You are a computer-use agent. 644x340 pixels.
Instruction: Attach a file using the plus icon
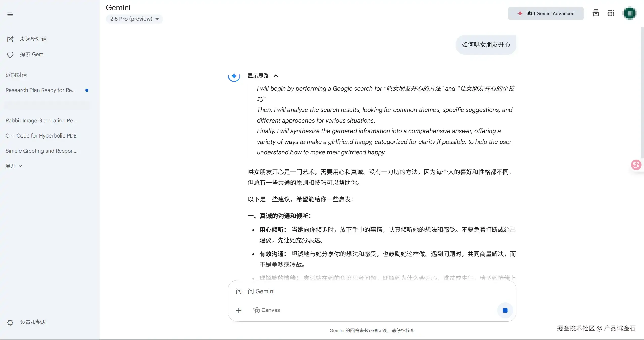[x=239, y=310]
